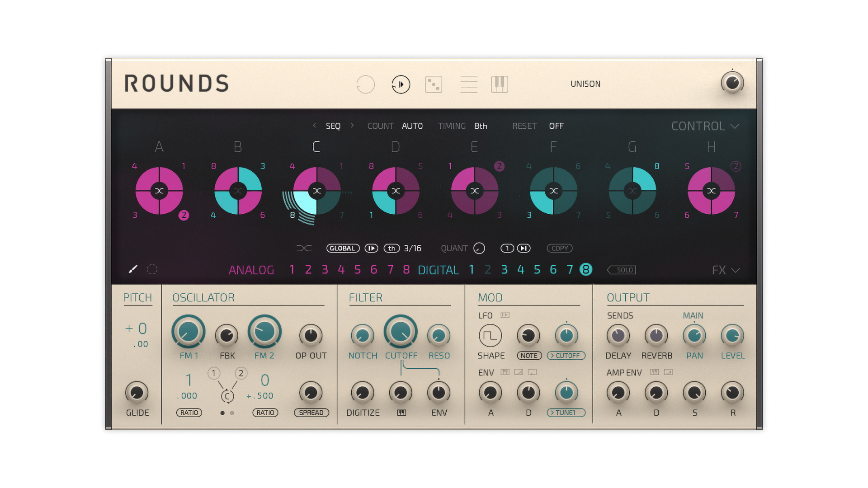This screenshot has width=868, height=488.
Task: Click the SPREAD button in oscillator section
Action: tap(311, 413)
